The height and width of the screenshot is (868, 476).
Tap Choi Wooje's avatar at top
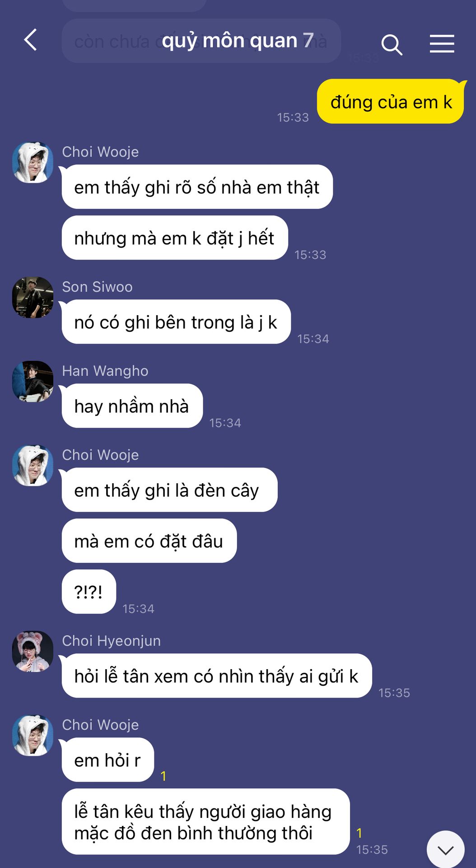tap(33, 162)
